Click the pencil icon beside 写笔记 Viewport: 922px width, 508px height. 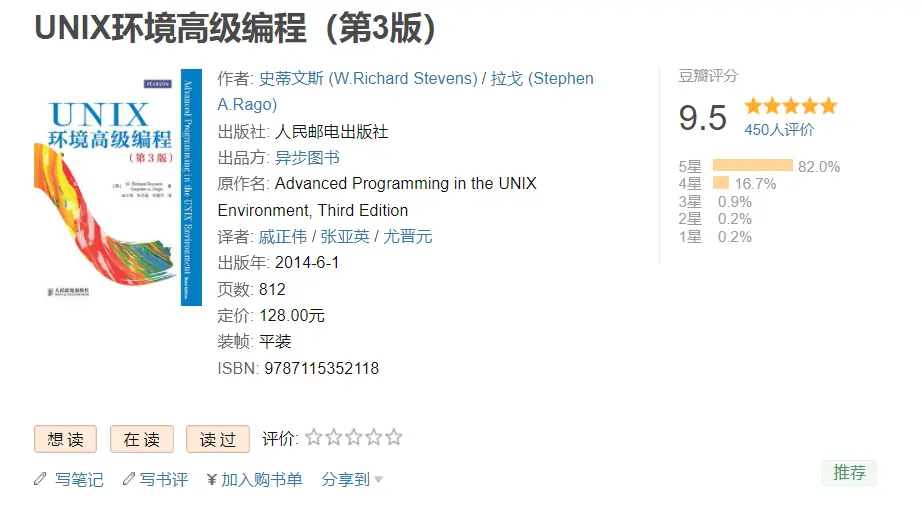tap(40, 479)
